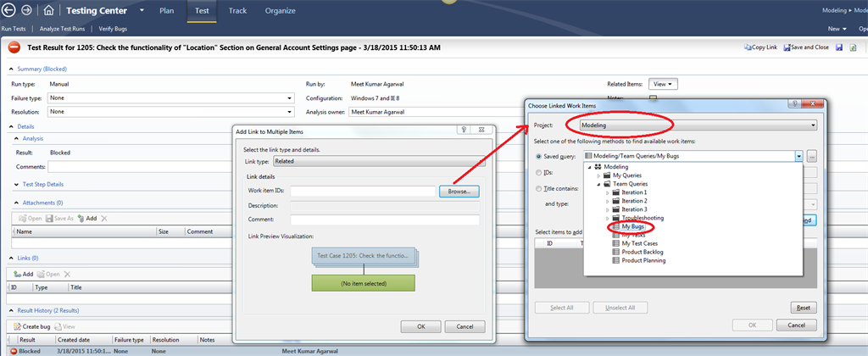Click the Copy Link button
The width and height of the screenshot is (868, 356).
(x=760, y=47)
